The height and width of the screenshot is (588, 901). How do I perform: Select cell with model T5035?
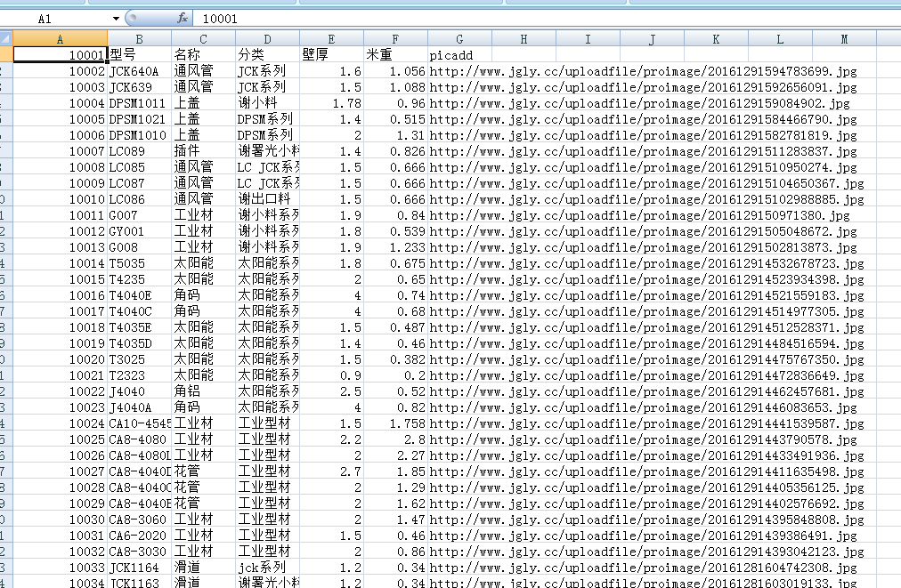click(139, 263)
